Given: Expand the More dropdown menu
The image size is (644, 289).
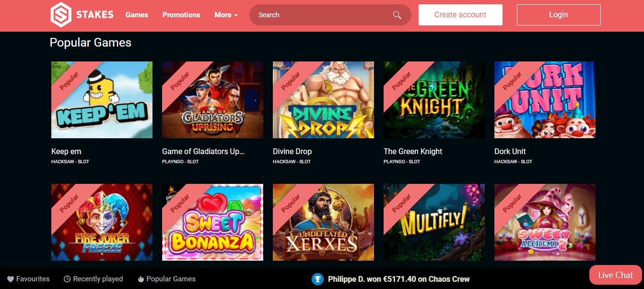Looking at the screenshot, I should pyautogui.click(x=226, y=15).
